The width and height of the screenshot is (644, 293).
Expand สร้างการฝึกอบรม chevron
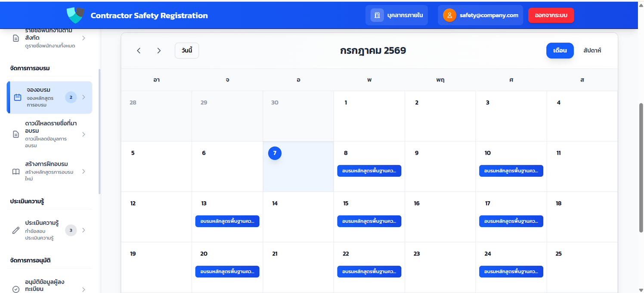pos(84,171)
